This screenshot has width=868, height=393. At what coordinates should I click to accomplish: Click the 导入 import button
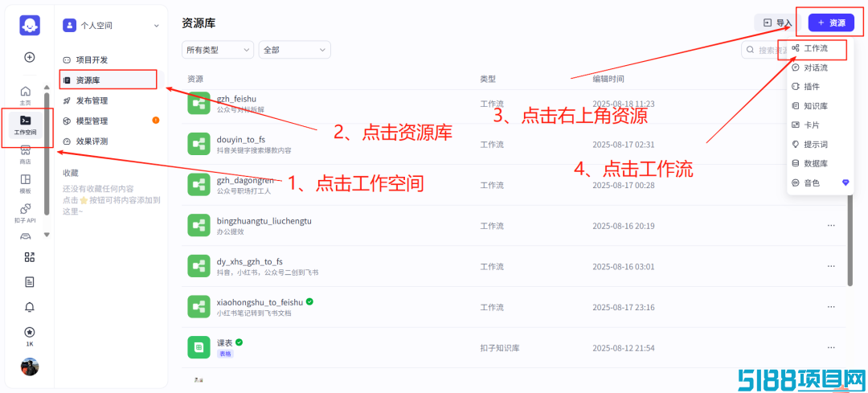[x=777, y=23]
